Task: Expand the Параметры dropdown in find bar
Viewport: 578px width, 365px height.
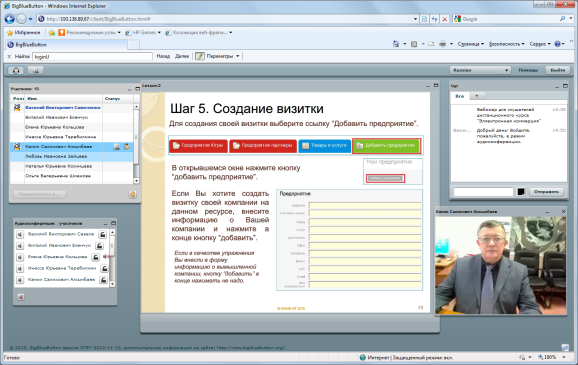Action: coord(238,56)
